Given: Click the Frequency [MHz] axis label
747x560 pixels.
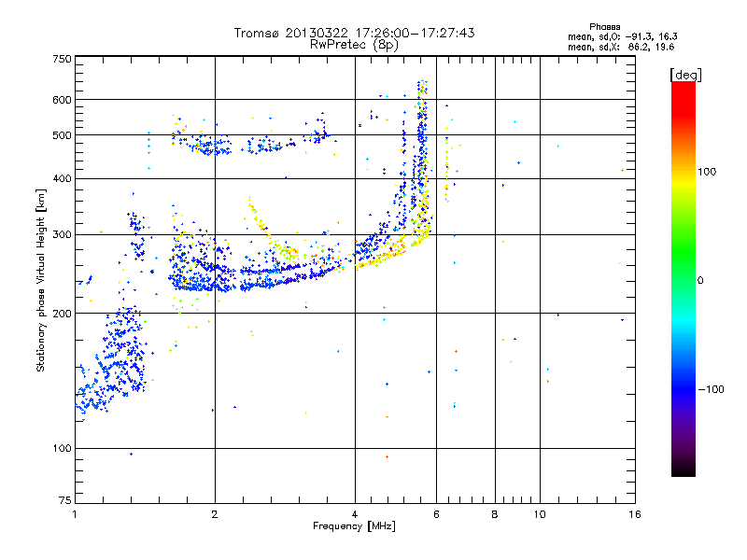Looking at the screenshot, I should point(354,526).
